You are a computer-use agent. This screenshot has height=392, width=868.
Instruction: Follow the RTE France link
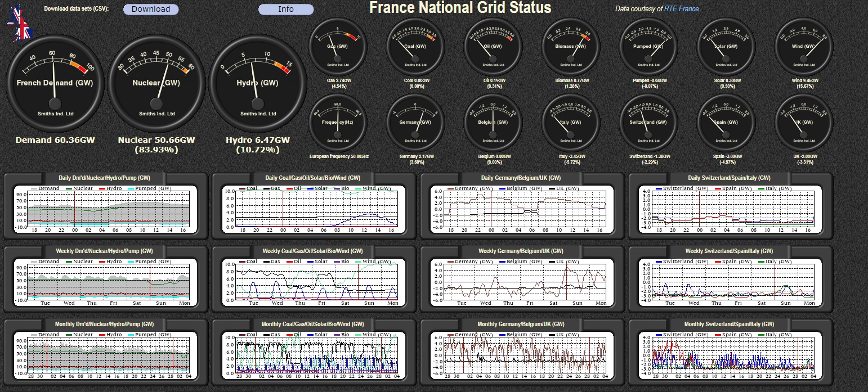[681, 9]
